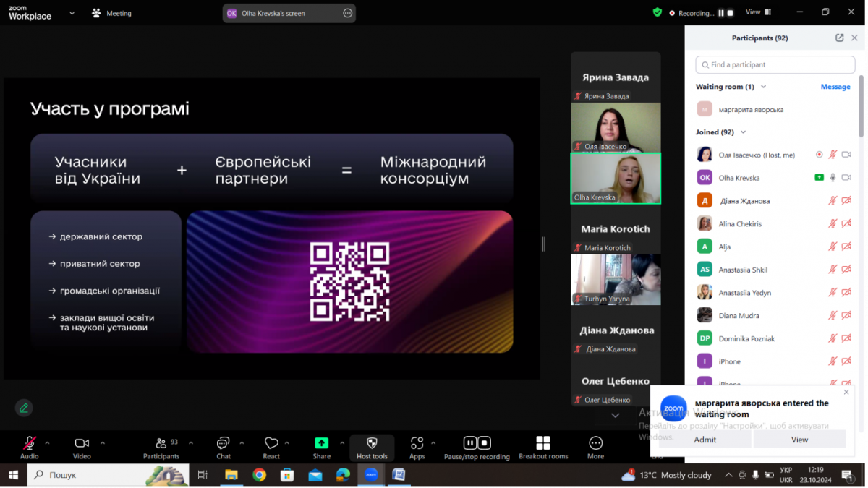Click the Find a participant search field
Image resolution: width=868 pixels, height=488 pixels.
point(775,65)
